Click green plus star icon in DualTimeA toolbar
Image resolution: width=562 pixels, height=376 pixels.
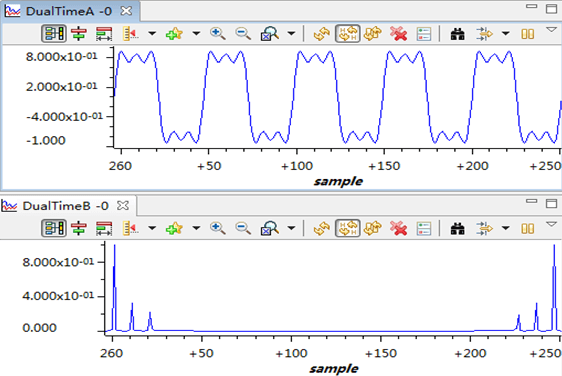click(x=174, y=34)
